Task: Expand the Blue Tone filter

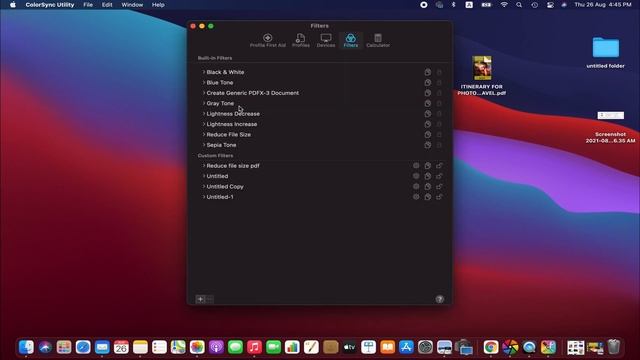Action: [204, 82]
